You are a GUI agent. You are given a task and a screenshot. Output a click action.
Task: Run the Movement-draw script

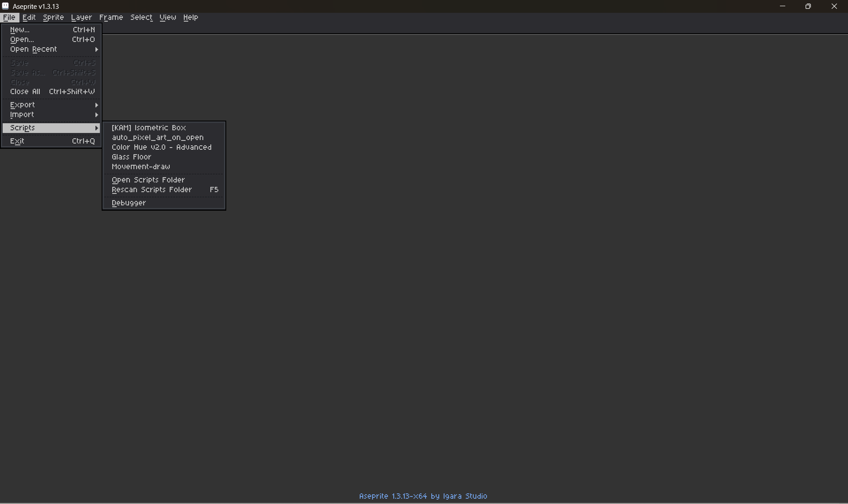point(164,167)
